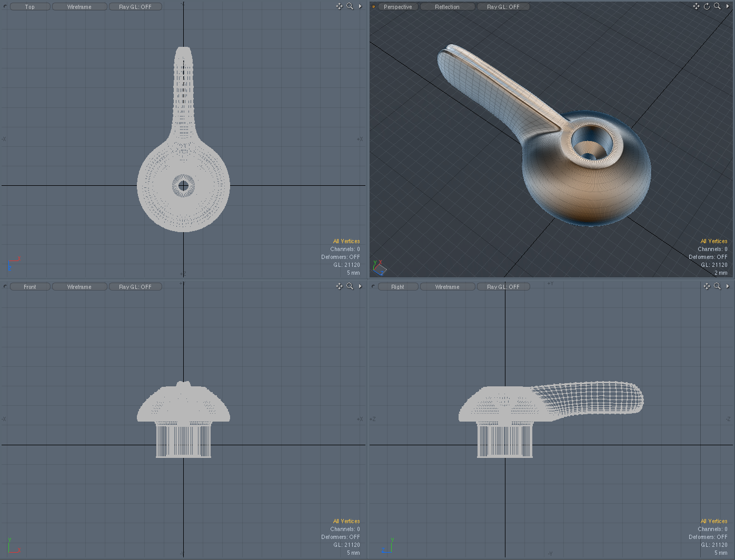
Task: Click the pan icon in Perspective viewport
Action: tap(696, 6)
